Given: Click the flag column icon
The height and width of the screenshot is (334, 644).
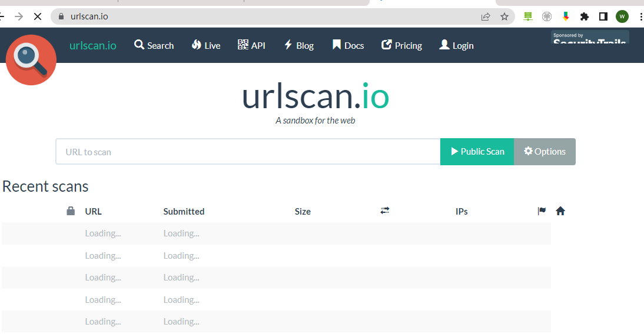Looking at the screenshot, I should pos(542,211).
